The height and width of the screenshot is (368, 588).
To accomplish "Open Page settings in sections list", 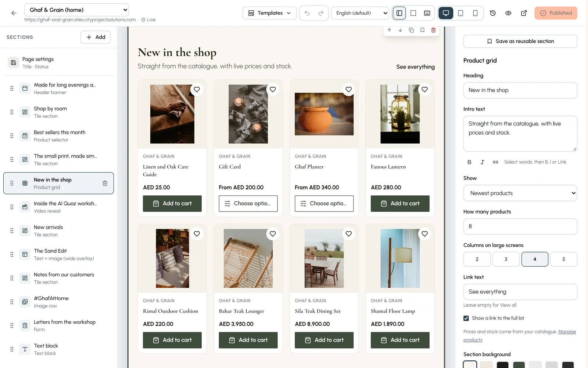I will pos(59,63).
